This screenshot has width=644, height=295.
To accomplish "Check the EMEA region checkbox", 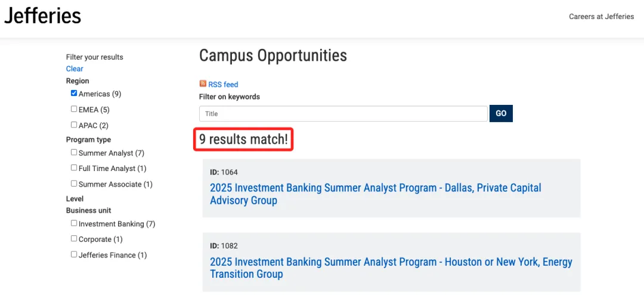I will [74, 108].
